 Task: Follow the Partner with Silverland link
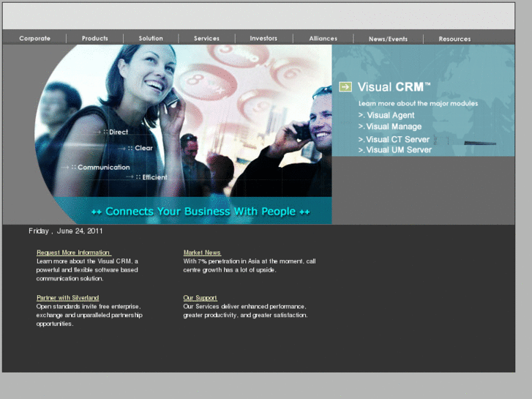click(x=67, y=298)
